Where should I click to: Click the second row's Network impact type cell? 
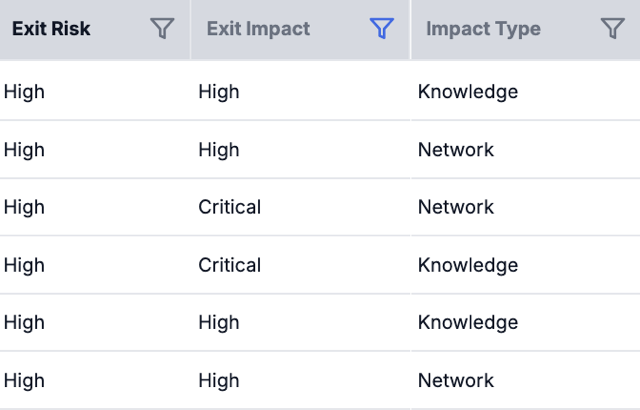456,150
